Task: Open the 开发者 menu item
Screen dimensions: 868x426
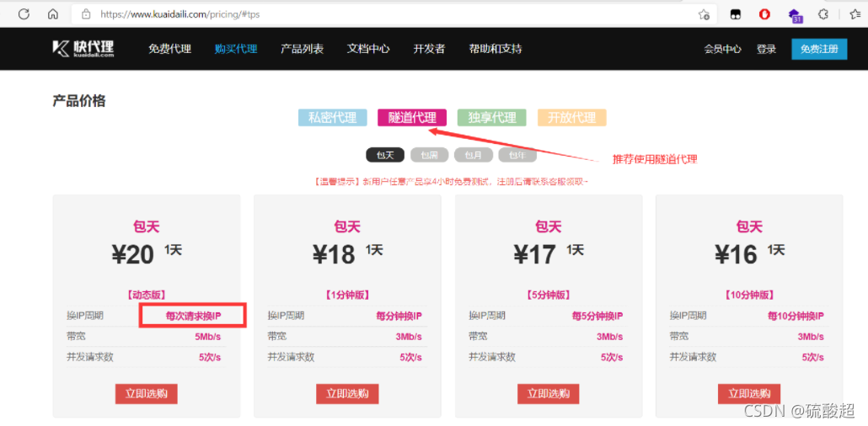Action: click(x=429, y=49)
